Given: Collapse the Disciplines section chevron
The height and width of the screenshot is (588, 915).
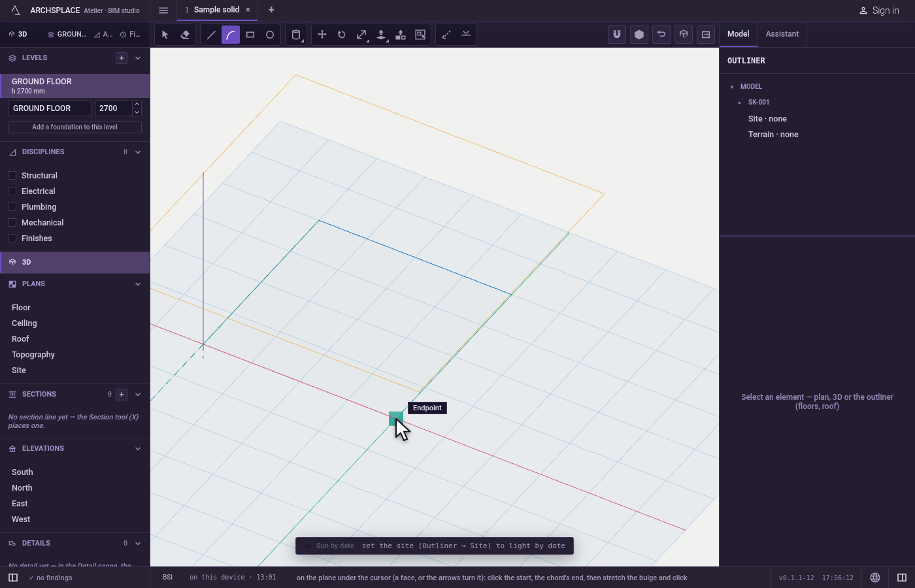Looking at the screenshot, I should point(138,152).
